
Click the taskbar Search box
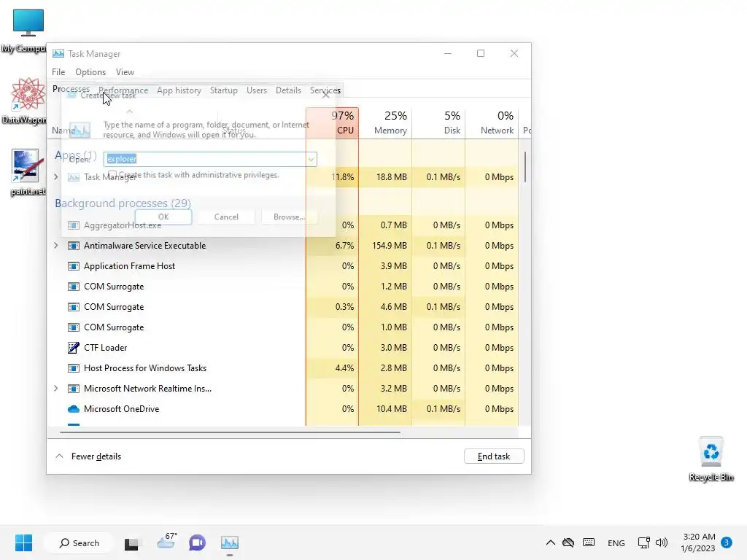pos(79,542)
